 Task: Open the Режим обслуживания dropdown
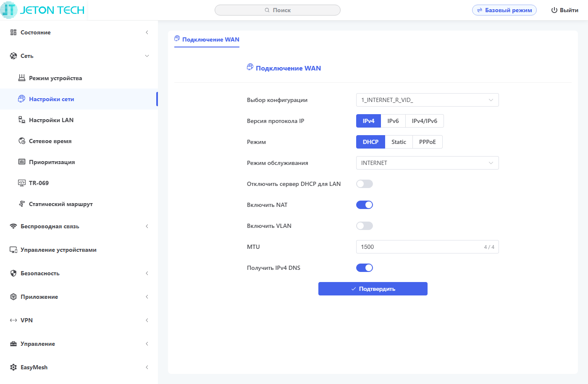click(427, 163)
